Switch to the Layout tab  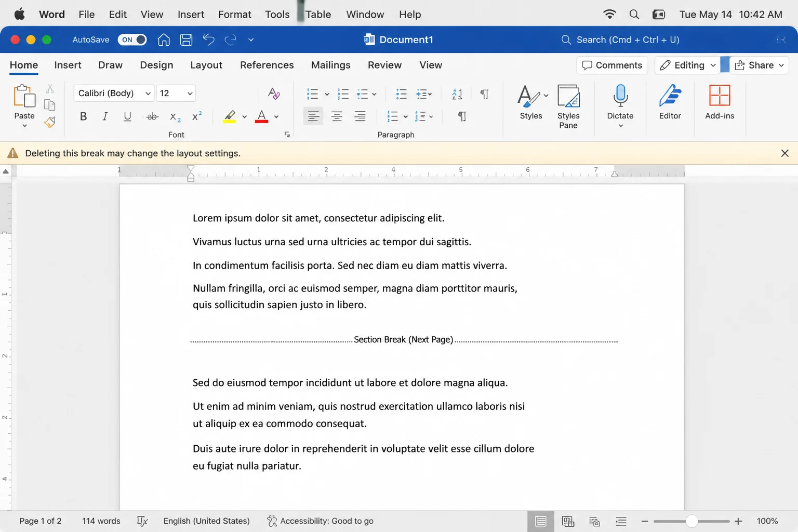(x=206, y=65)
